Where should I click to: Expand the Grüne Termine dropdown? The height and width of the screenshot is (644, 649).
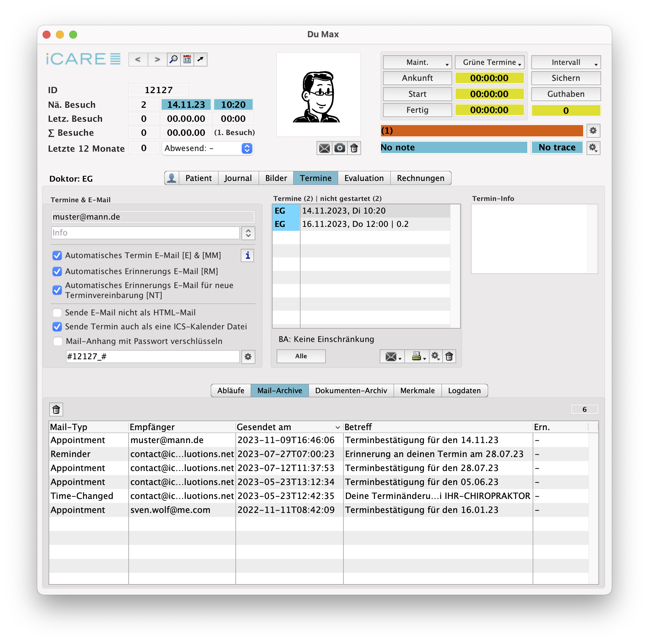point(489,62)
